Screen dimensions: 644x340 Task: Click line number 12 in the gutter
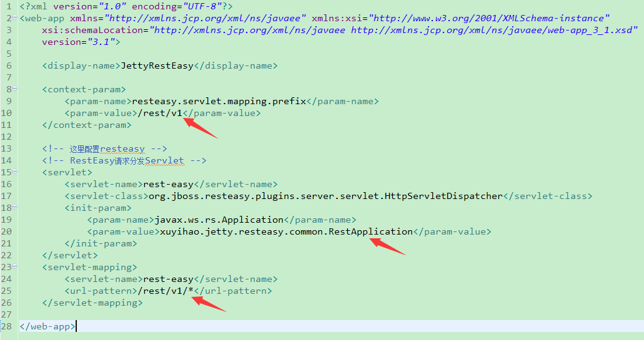pyautogui.click(x=7, y=137)
